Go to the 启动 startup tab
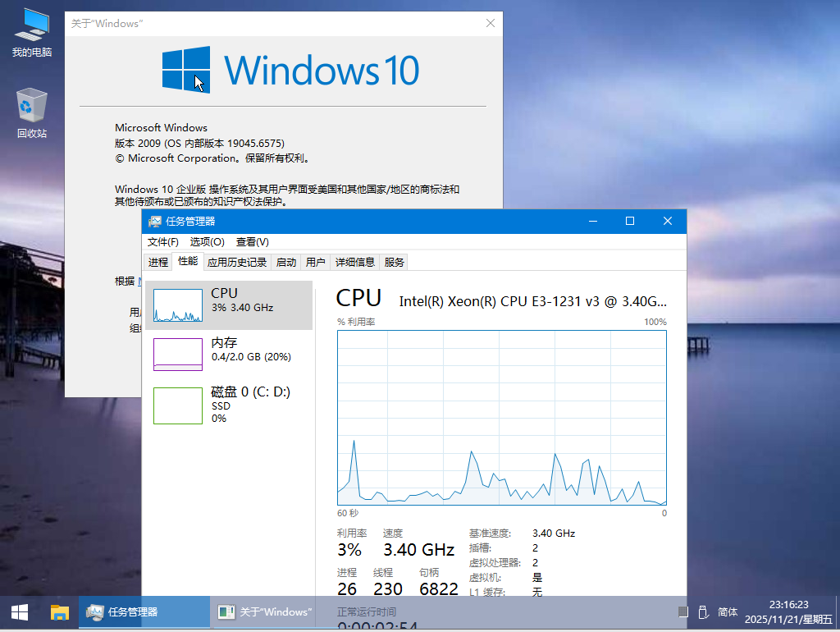The width and height of the screenshot is (840, 632). [x=285, y=263]
